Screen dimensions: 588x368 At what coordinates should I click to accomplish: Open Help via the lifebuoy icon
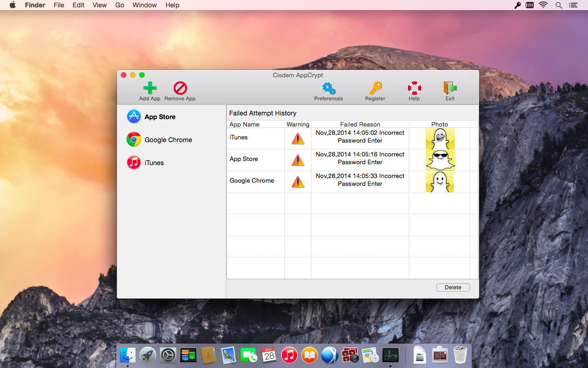[414, 88]
